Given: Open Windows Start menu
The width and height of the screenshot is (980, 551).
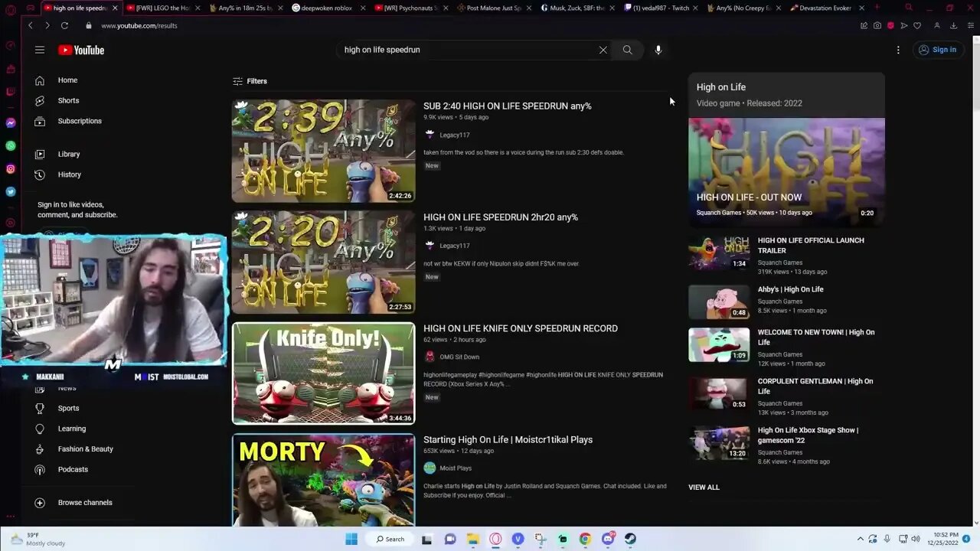Looking at the screenshot, I should coord(351,539).
